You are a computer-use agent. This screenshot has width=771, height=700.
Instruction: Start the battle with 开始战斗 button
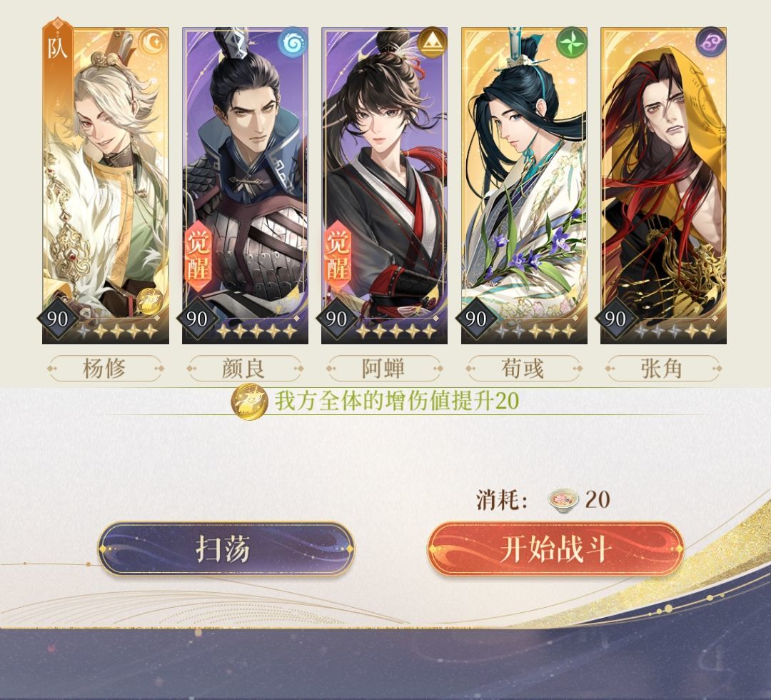tap(555, 549)
